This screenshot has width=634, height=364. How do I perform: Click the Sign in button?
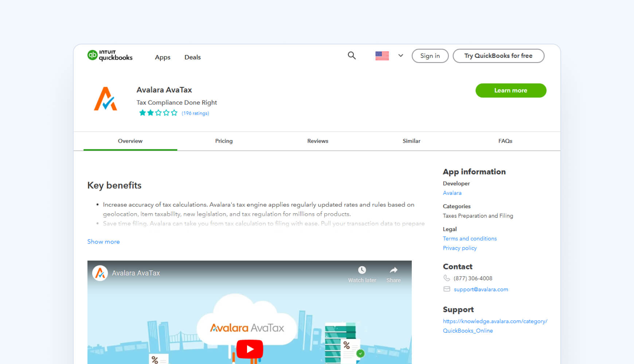(430, 56)
